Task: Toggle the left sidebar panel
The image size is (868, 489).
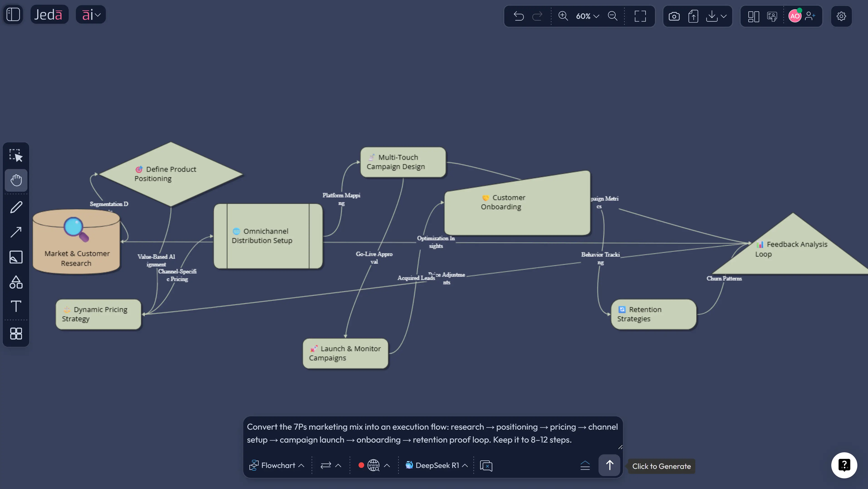Action: coord(13,14)
